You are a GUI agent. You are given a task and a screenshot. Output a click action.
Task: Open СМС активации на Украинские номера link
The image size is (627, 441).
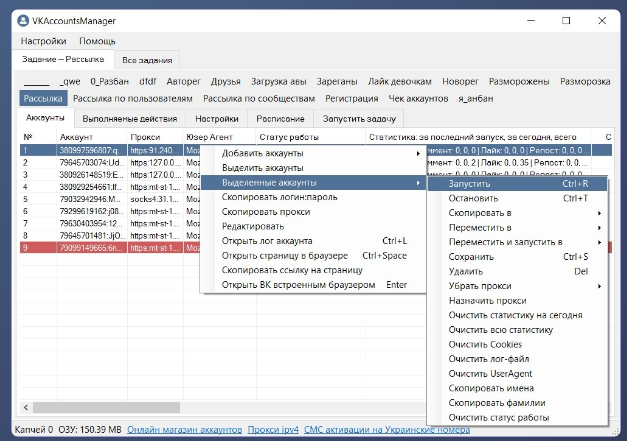387,430
